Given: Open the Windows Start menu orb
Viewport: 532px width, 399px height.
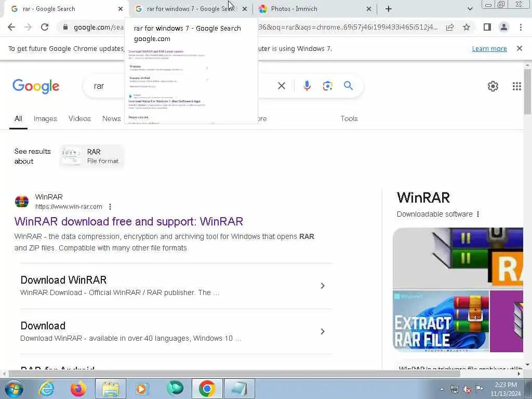Looking at the screenshot, I should click(x=14, y=389).
